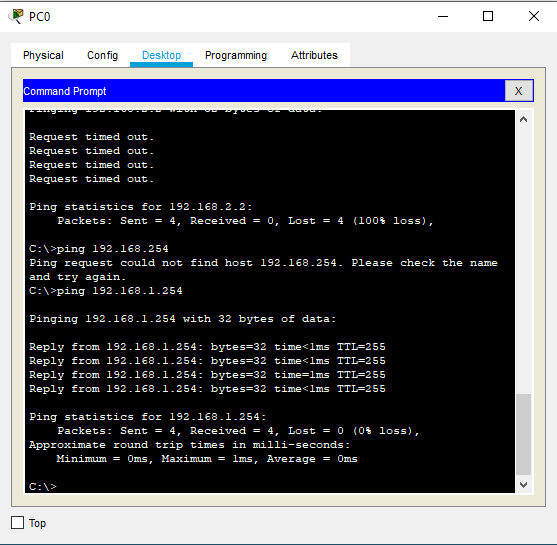The height and width of the screenshot is (545, 557).
Task: Click the Command Prompt title bar text
Action: (65, 91)
